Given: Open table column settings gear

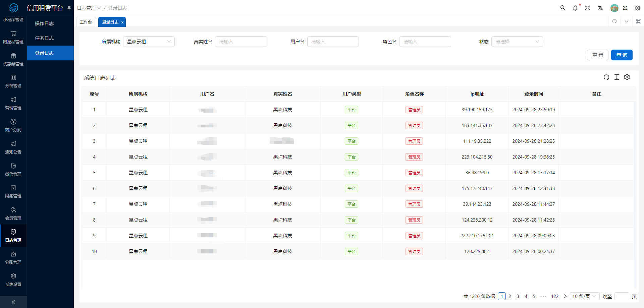Looking at the screenshot, I should click(627, 77).
